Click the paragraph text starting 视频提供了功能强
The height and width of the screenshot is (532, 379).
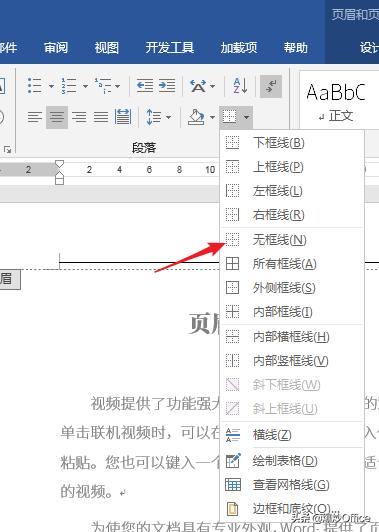155,404
